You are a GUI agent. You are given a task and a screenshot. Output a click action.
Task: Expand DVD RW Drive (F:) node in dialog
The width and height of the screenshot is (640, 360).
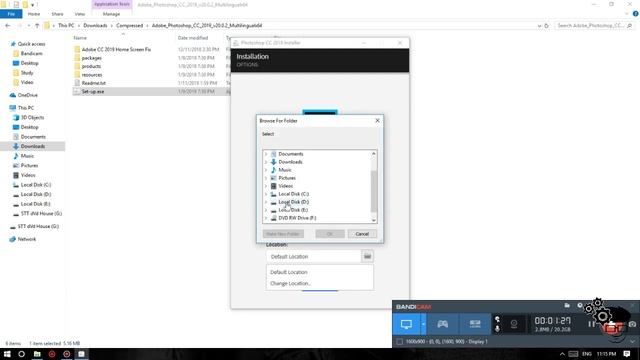point(266,218)
